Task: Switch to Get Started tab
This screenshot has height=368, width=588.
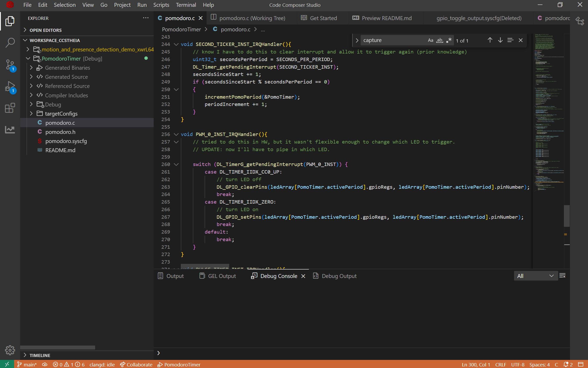Action: pyautogui.click(x=323, y=18)
